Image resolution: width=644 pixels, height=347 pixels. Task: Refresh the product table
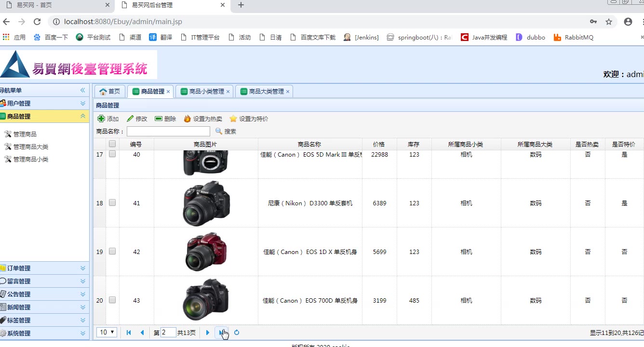237,333
